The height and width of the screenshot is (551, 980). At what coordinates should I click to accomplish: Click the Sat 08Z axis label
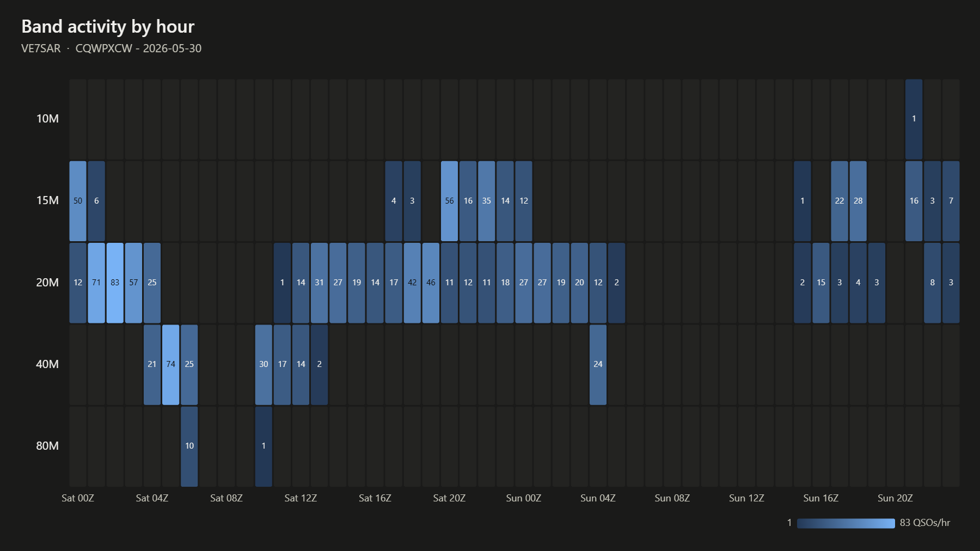click(226, 498)
